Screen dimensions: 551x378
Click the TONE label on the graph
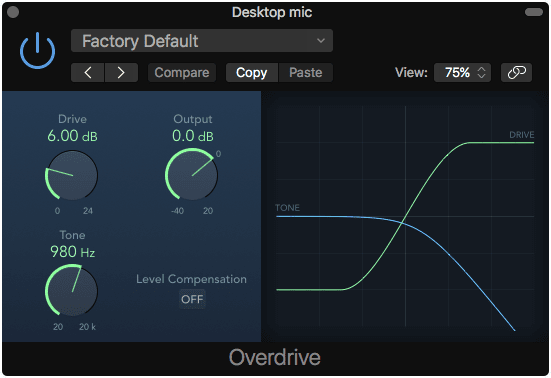pyautogui.click(x=287, y=208)
